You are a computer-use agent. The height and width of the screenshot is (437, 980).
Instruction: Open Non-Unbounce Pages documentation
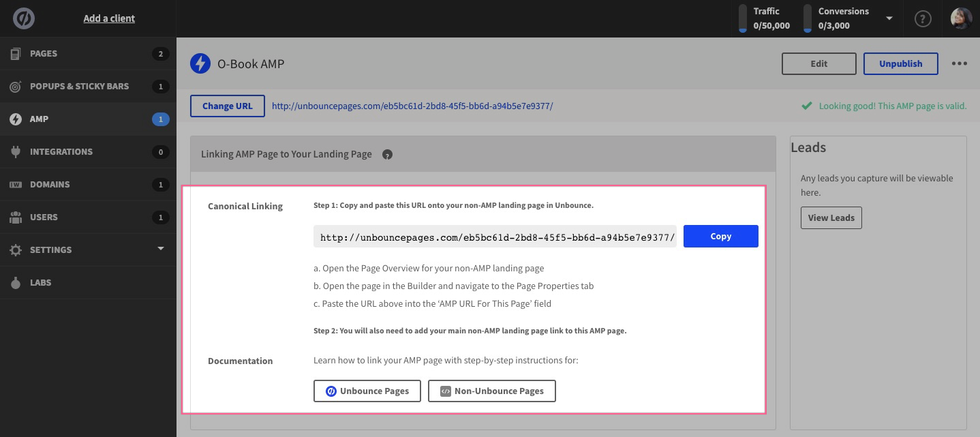coord(491,391)
